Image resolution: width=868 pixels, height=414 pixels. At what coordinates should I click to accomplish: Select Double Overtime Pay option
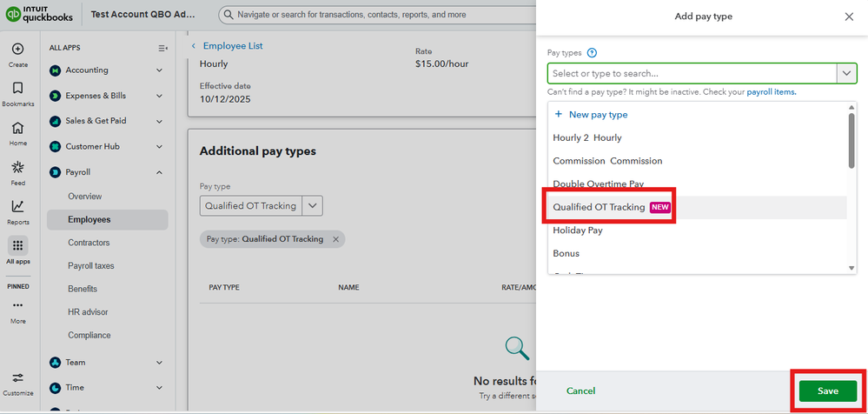pyautogui.click(x=697, y=184)
